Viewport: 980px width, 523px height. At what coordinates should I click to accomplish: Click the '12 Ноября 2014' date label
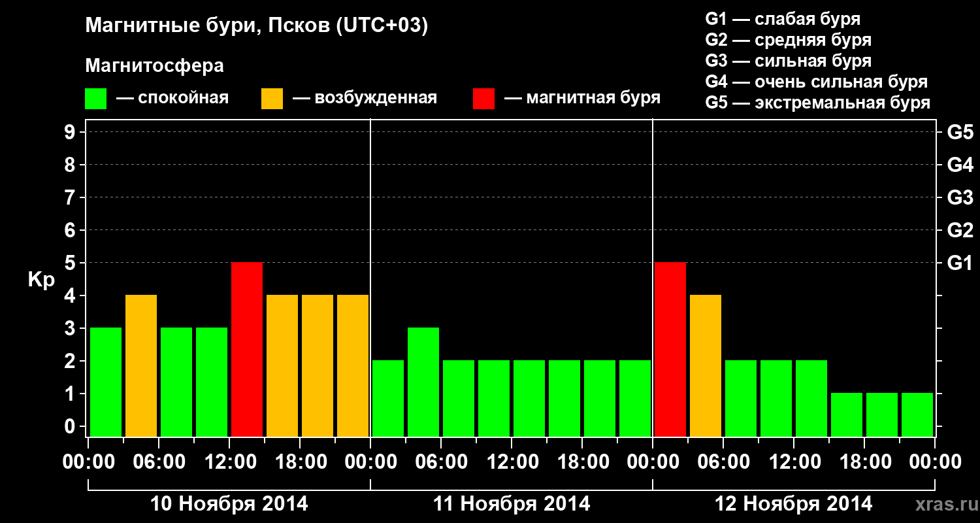794,504
